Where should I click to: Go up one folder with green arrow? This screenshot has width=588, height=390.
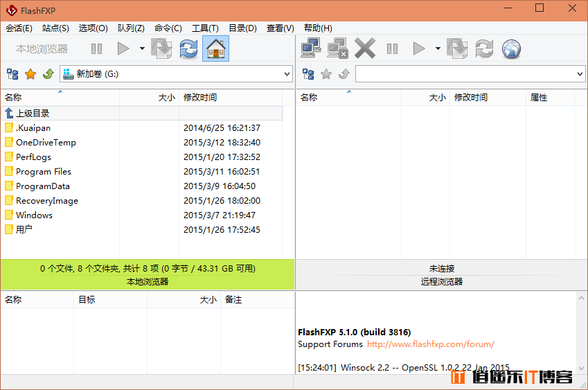pos(48,74)
